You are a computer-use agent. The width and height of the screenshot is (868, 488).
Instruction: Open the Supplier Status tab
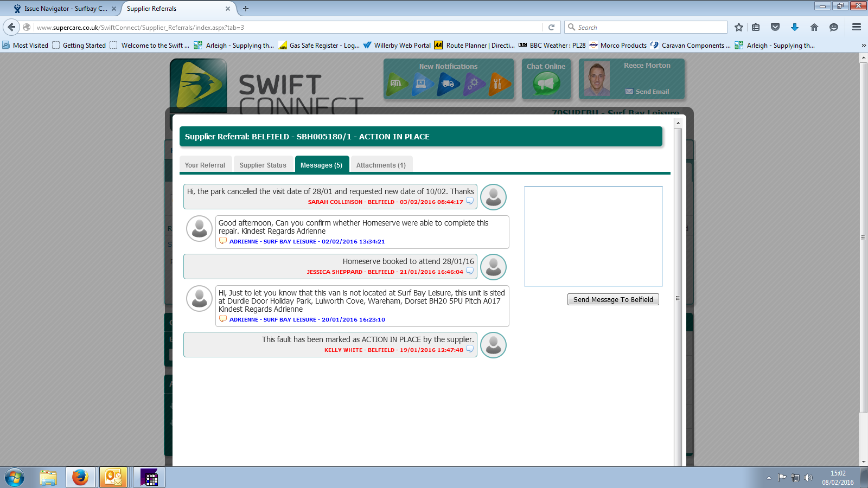point(263,165)
